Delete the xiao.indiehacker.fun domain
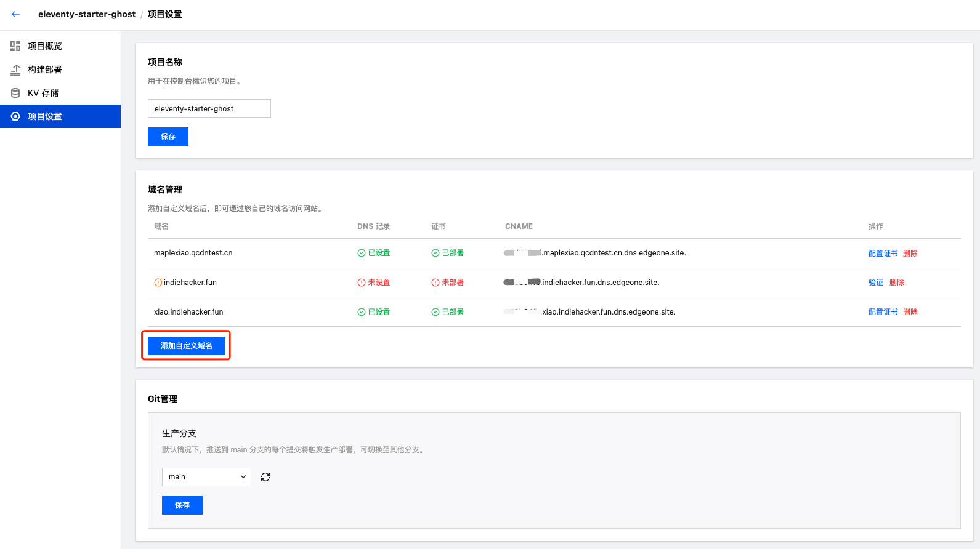980x549 pixels. pos(910,312)
